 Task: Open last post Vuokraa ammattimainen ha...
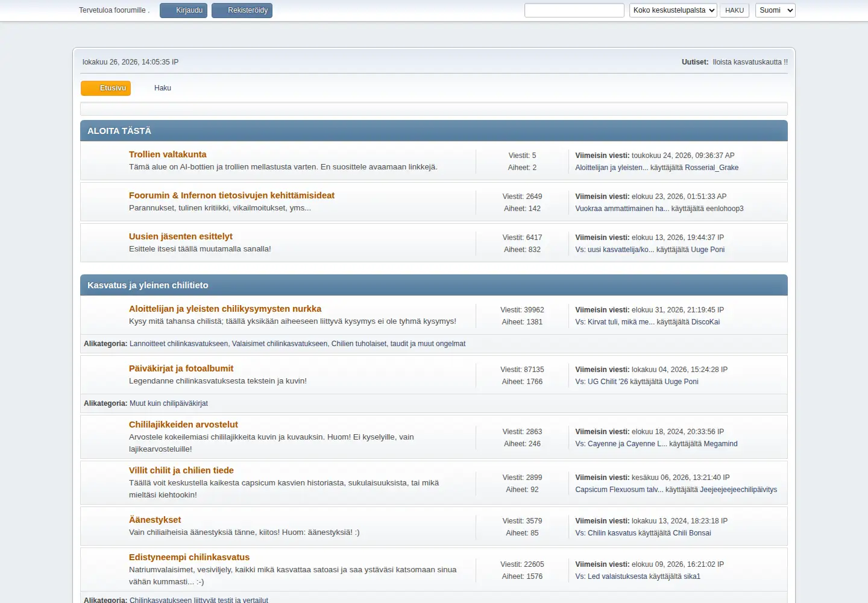pos(622,209)
